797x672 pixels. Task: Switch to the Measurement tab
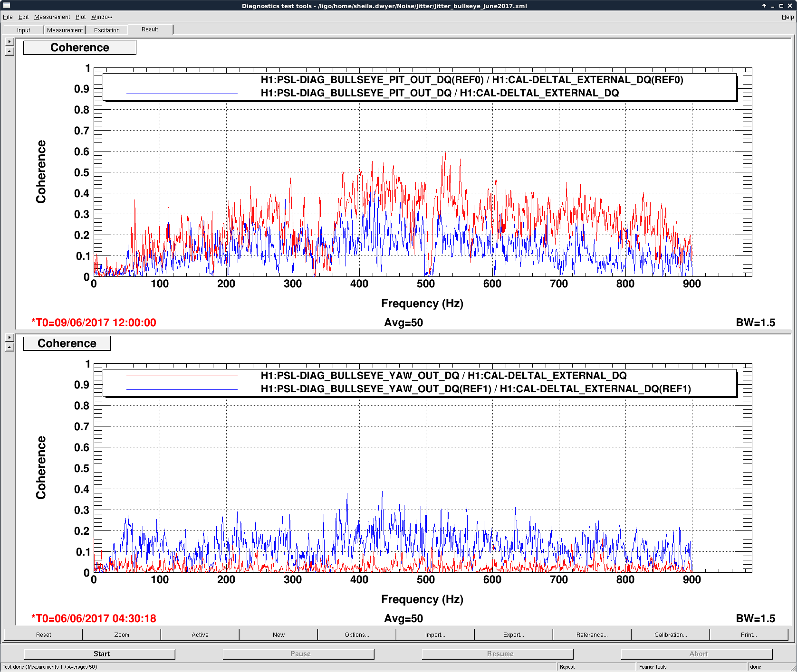(65, 30)
